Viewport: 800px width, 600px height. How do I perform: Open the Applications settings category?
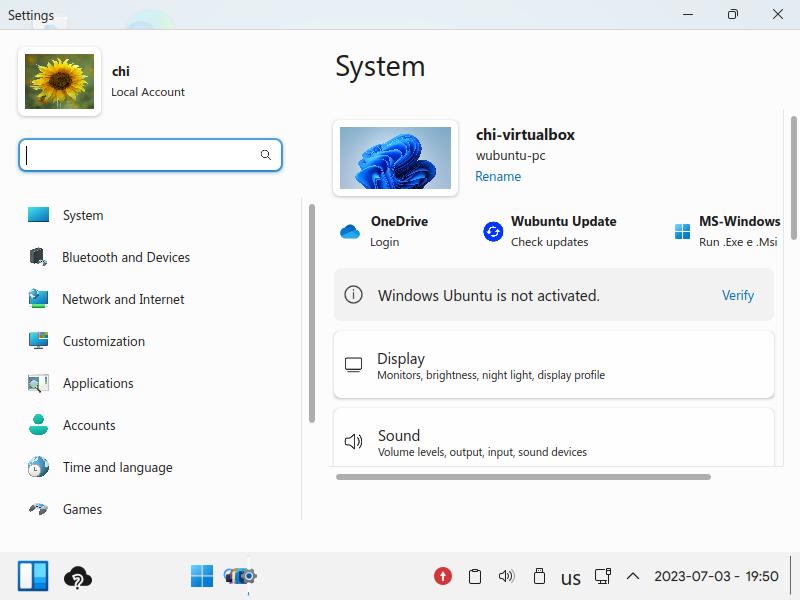pyautogui.click(x=98, y=383)
